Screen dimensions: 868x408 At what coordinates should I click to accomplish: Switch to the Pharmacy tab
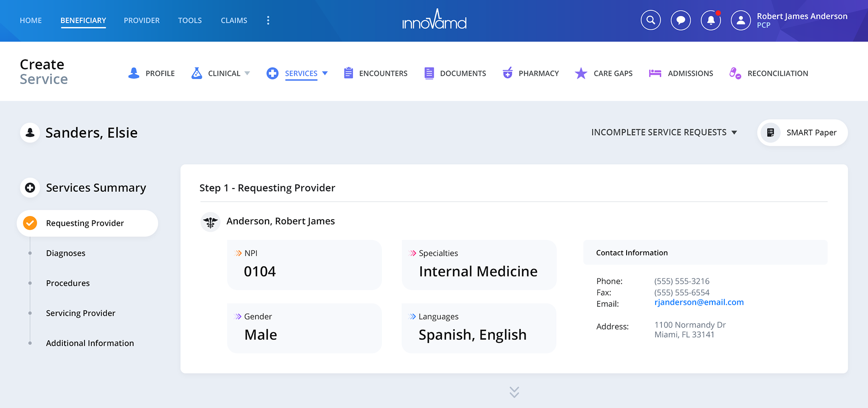click(x=530, y=73)
